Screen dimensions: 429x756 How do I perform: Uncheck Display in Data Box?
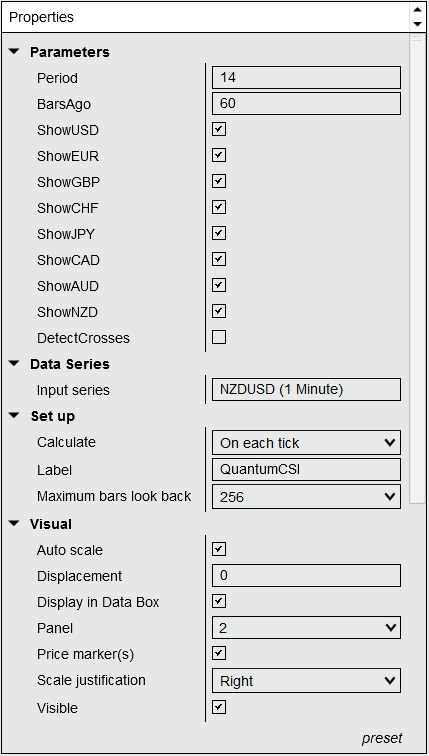coord(219,602)
